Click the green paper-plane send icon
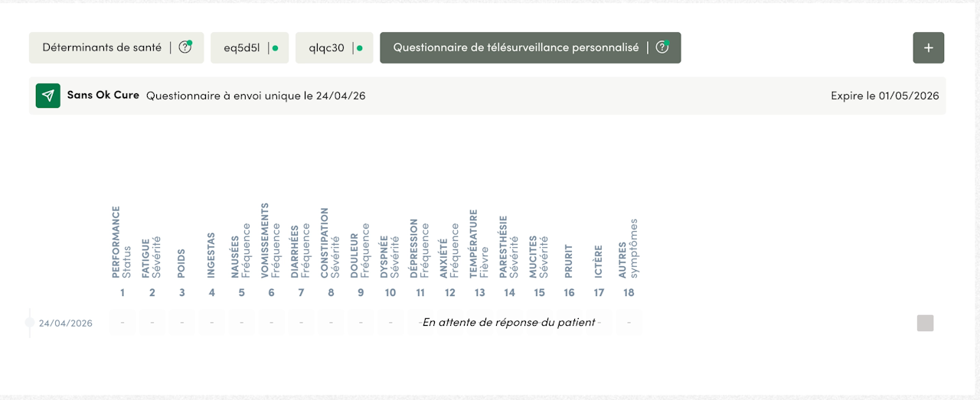This screenshot has width=980, height=400. click(x=48, y=96)
